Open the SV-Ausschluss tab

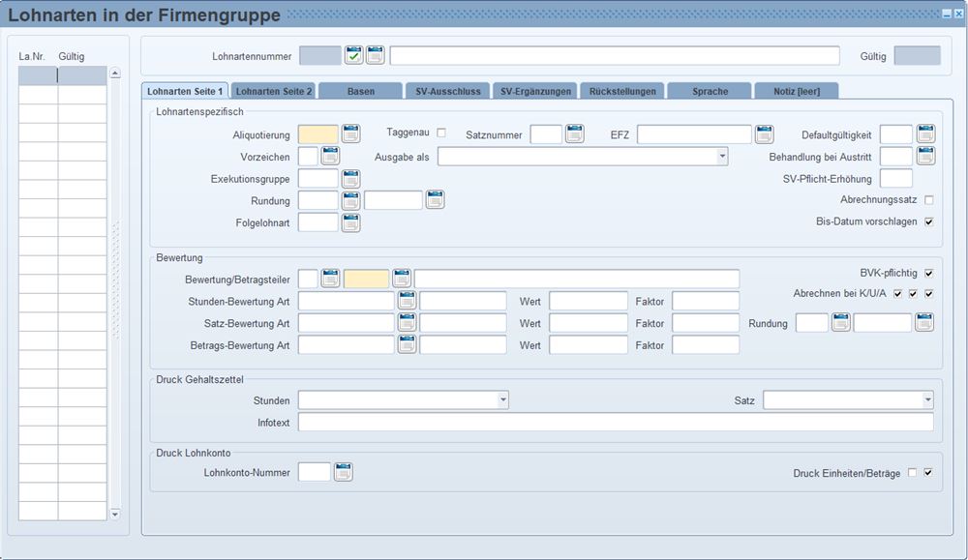click(x=447, y=91)
